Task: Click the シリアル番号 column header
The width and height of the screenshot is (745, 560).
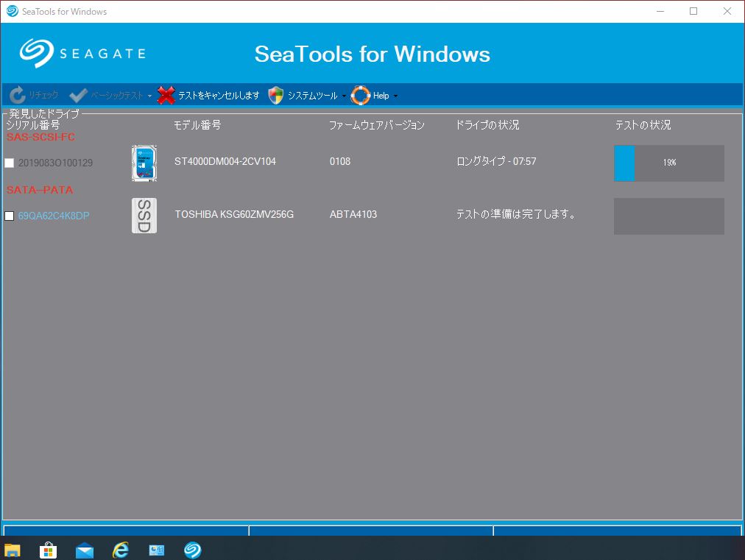Action: click(x=33, y=125)
